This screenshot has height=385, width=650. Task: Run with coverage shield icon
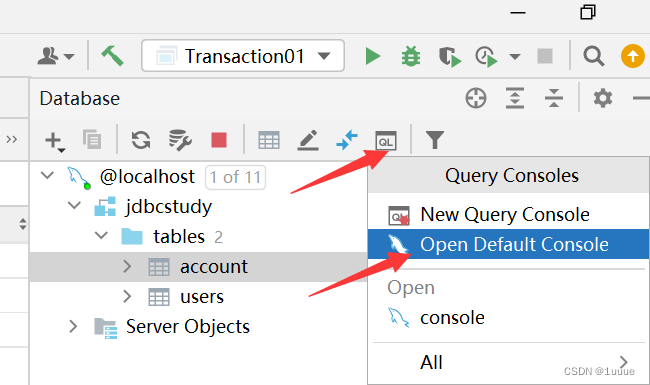tap(449, 56)
